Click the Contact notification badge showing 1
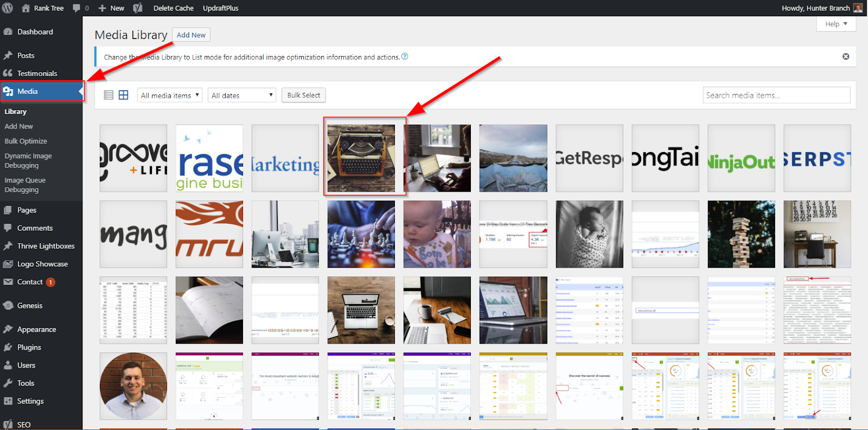The width and height of the screenshot is (868, 430). [50, 282]
